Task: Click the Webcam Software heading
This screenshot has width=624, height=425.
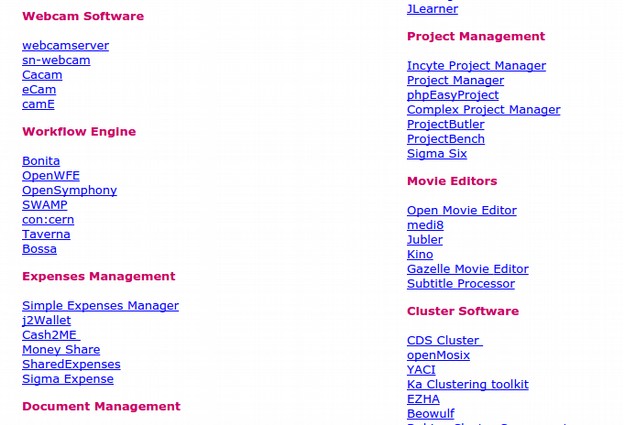Action: pos(83,16)
